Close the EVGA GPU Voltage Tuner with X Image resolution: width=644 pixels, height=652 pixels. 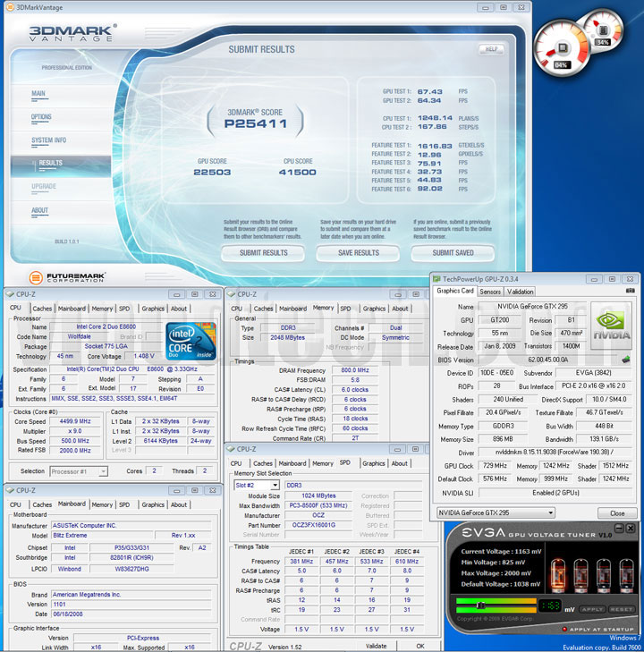[631, 528]
